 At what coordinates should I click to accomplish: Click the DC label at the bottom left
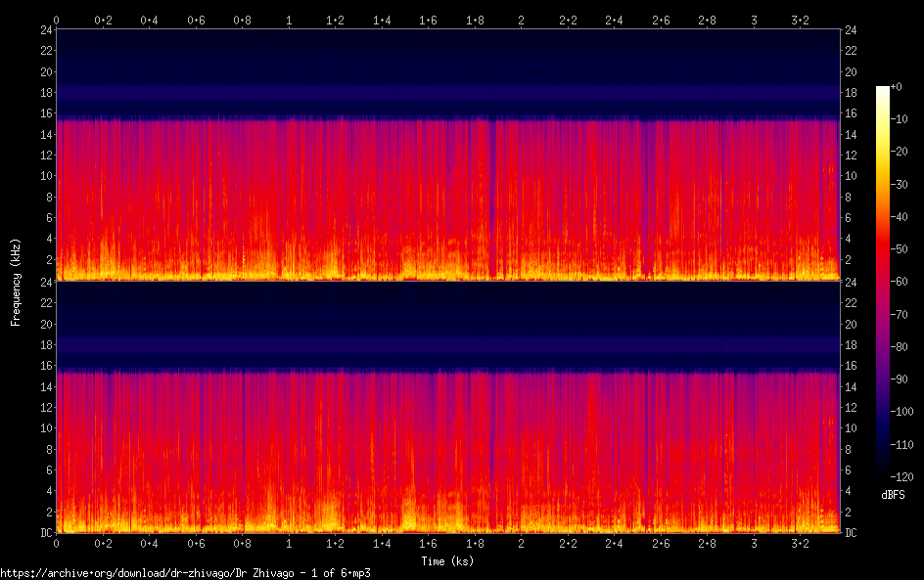(45, 533)
